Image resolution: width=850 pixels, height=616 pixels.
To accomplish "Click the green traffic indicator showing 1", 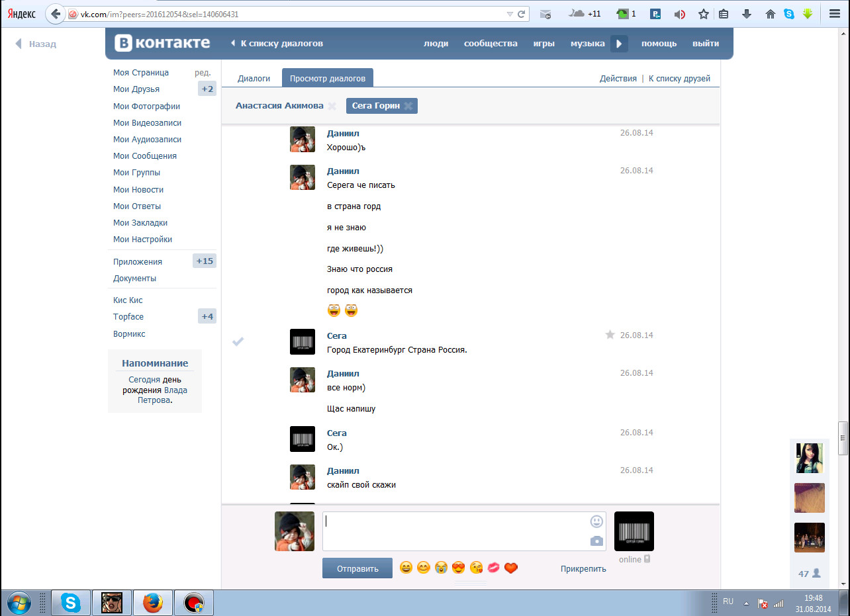I will point(626,13).
